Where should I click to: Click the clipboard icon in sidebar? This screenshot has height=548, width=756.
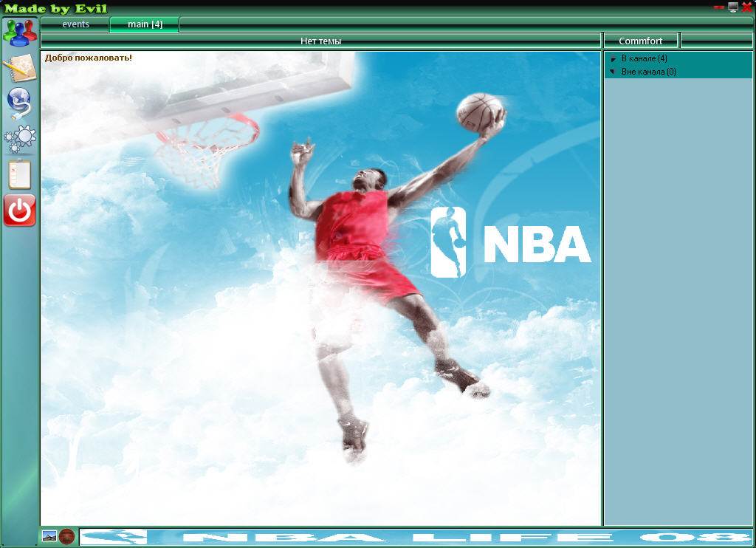point(20,174)
